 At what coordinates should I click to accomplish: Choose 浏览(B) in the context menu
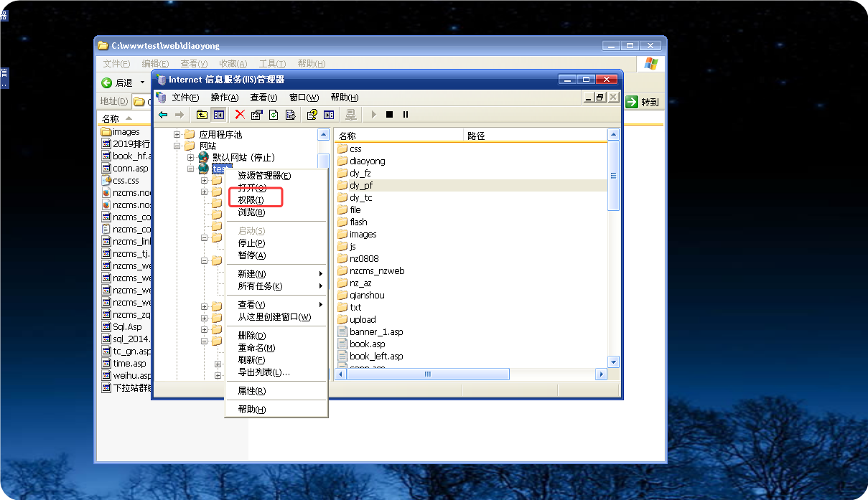[276, 212]
